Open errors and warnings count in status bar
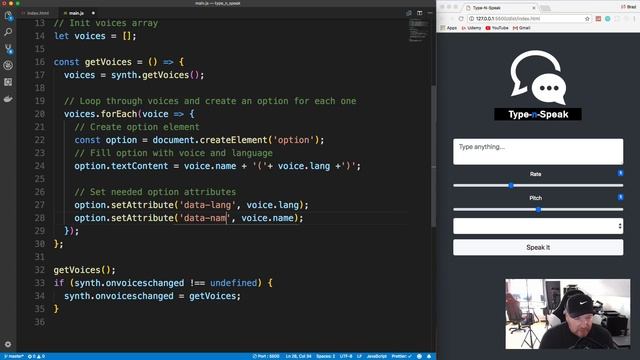Viewport: 640px width, 360px height. pos(36,356)
